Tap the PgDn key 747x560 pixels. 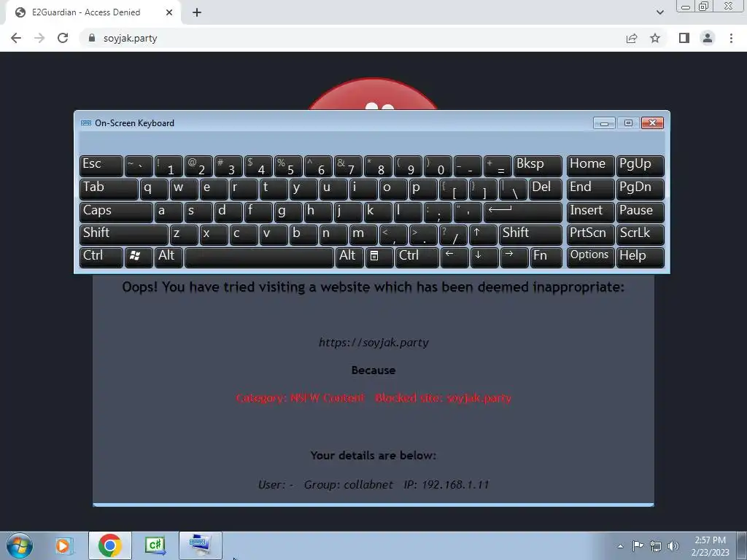640,189
